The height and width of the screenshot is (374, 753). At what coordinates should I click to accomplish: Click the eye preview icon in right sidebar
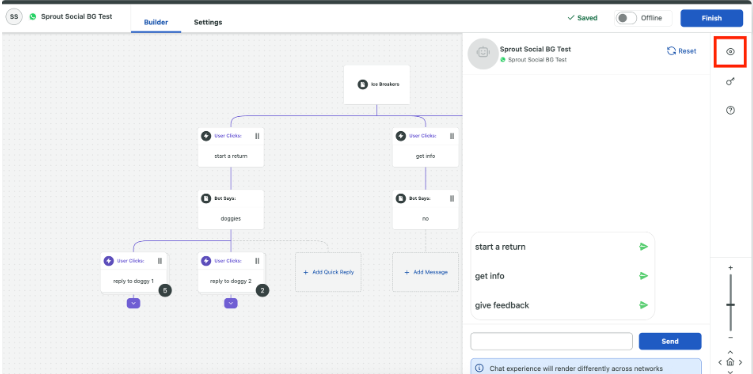[730, 52]
